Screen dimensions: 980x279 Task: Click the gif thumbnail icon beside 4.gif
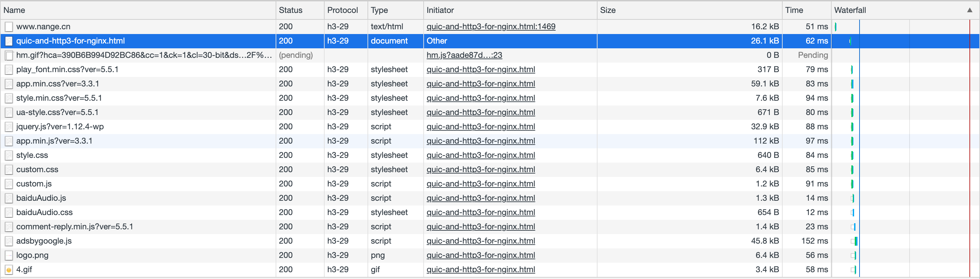coord(9,269)
